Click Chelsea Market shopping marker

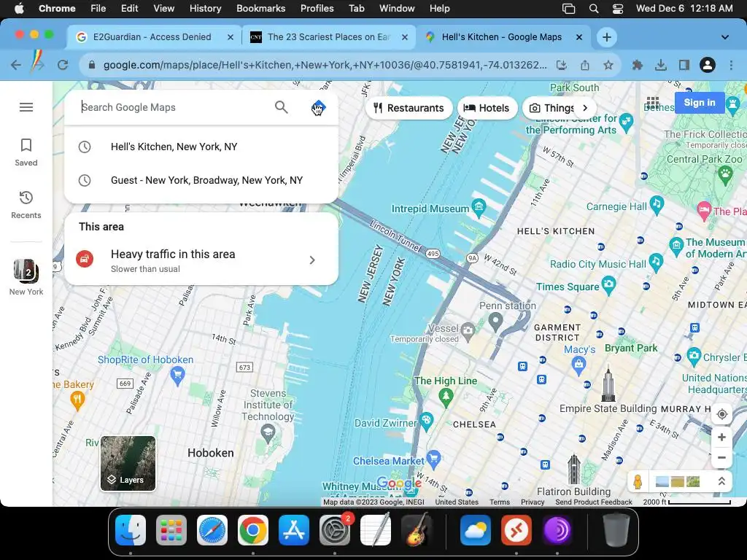(x=433, y=459)
